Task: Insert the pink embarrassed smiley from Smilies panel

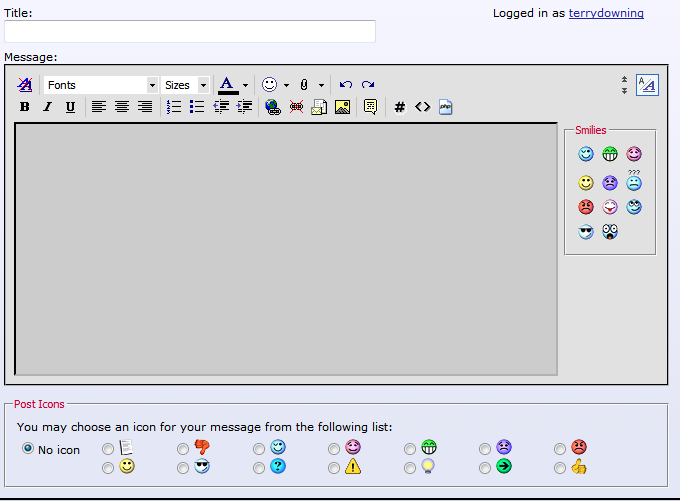Action: pyautogui.click(x=634, y=154)
